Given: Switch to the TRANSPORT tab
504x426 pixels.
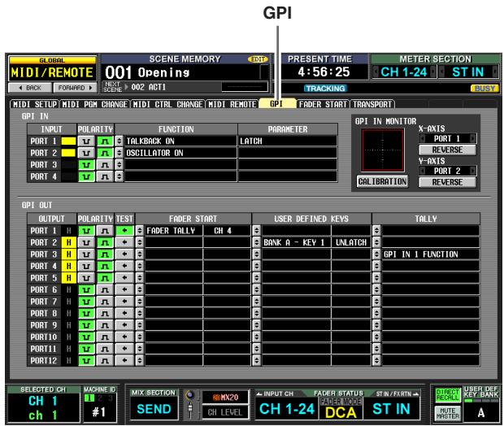Looking at the screenshot, I should click(372, 104).
